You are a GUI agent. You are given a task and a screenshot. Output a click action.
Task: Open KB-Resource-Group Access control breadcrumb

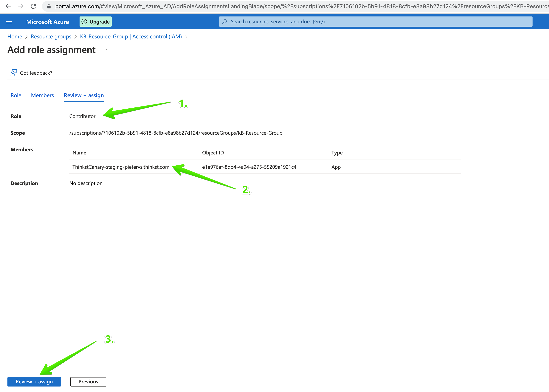pos(131,36)
